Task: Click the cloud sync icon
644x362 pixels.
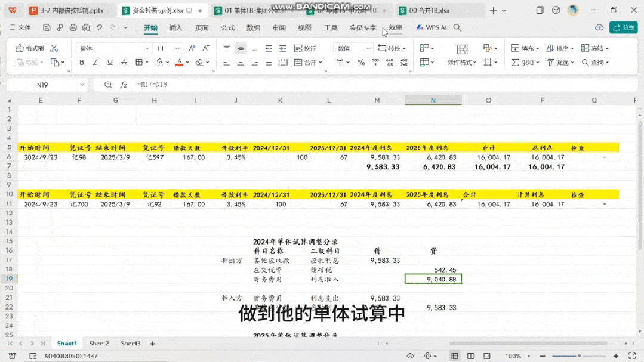Action: pos(599,27)
